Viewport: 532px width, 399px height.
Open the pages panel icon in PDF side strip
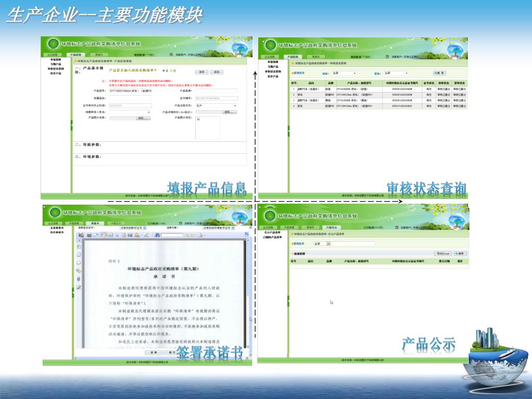point(79,255)
